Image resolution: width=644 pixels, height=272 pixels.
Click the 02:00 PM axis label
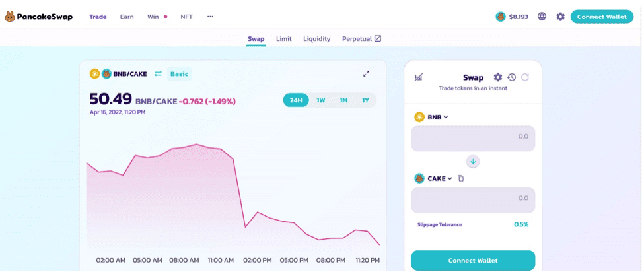coord(258,261)
